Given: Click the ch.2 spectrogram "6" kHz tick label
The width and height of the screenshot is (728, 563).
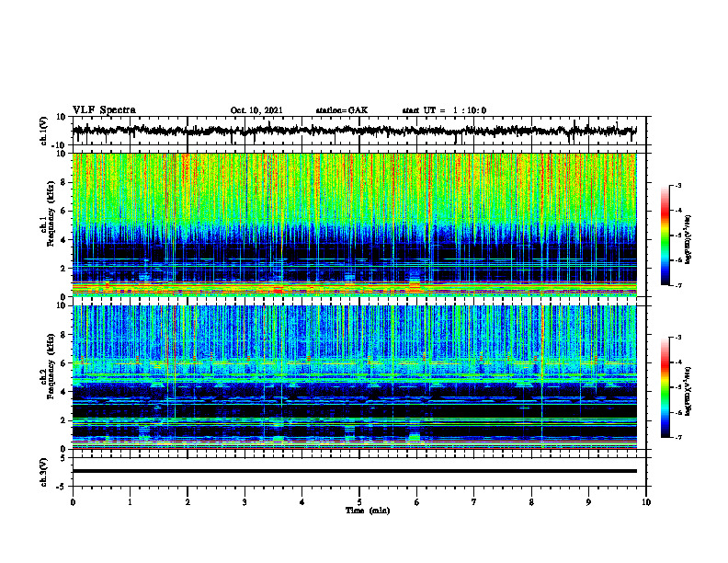Looking at the screenshot, I should (63, 363).
